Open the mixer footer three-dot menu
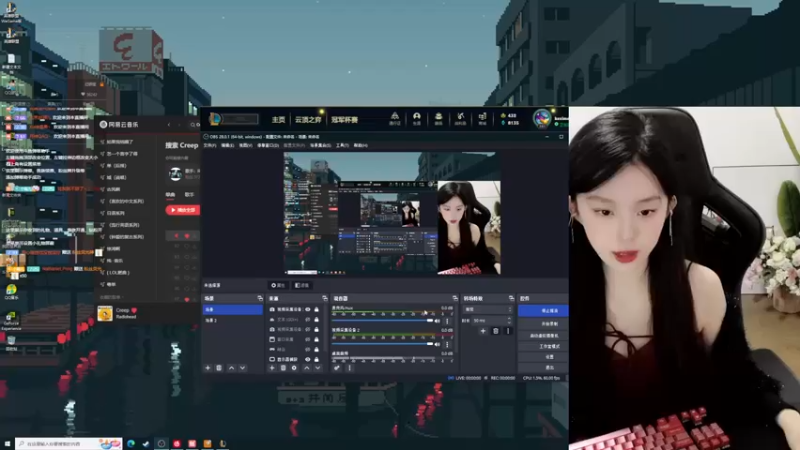Image resolution: width=800 pixels, height=450 pixels. tap(349, 368)
